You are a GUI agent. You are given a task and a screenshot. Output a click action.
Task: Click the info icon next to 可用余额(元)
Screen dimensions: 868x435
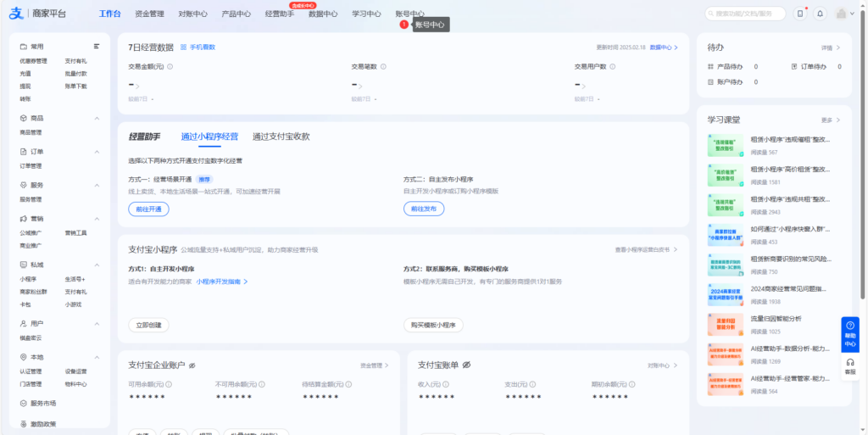click(x=169, y=384)
